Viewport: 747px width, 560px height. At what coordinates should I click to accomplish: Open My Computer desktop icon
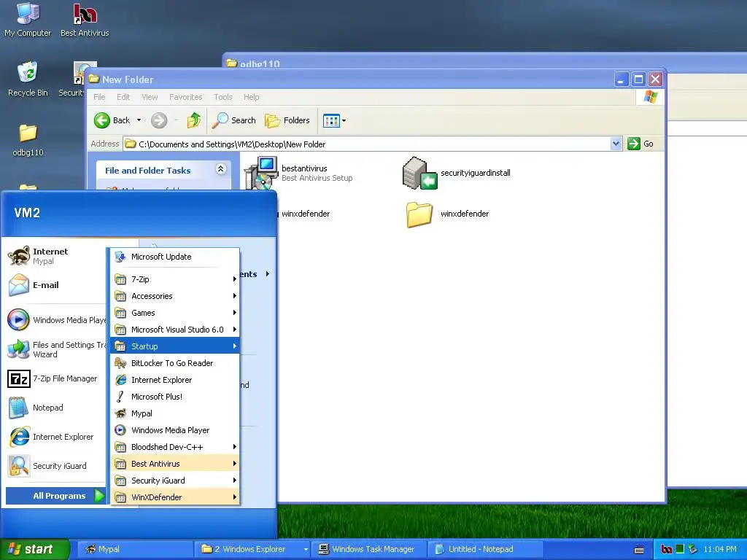pos(28,19)
